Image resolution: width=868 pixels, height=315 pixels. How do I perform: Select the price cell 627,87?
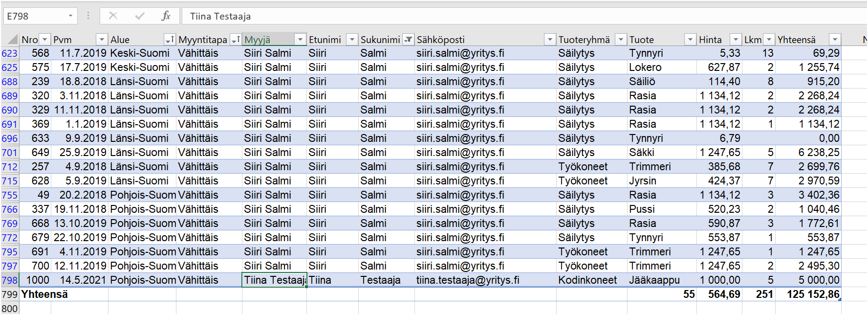[719, 67]
